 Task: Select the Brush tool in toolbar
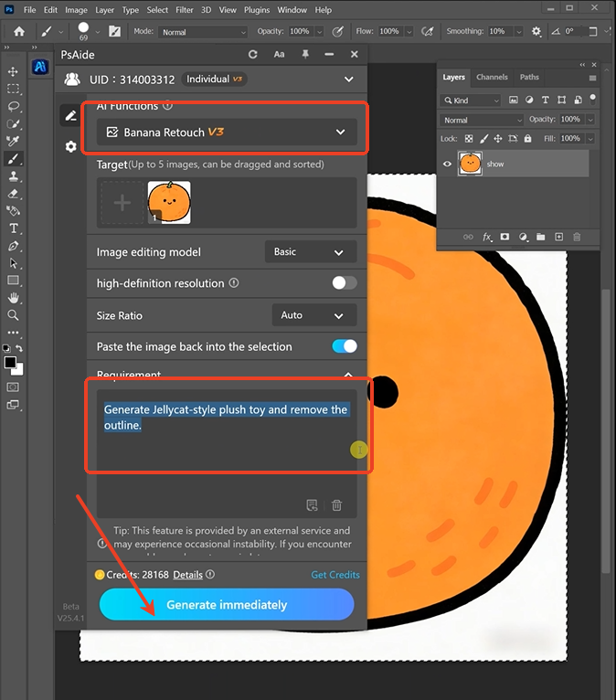13,159
